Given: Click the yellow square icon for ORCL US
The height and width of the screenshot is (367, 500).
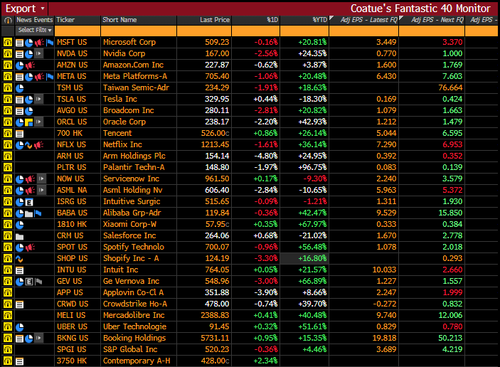Looking at the screenshot, I should (x=29, y=122).
